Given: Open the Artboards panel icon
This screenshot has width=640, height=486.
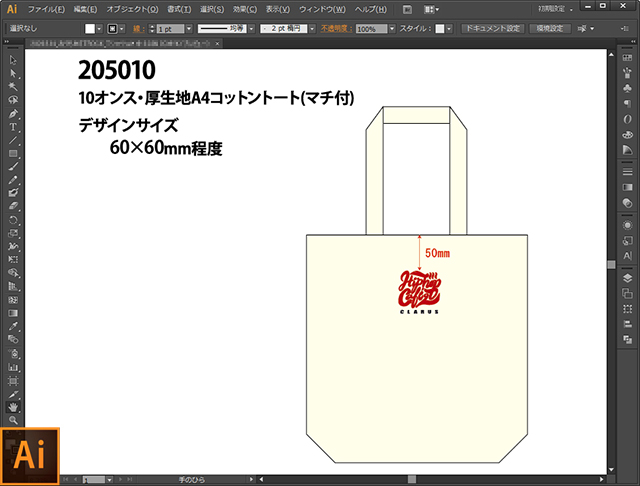Looking at the screenshot, I should (x=627, y=293).
